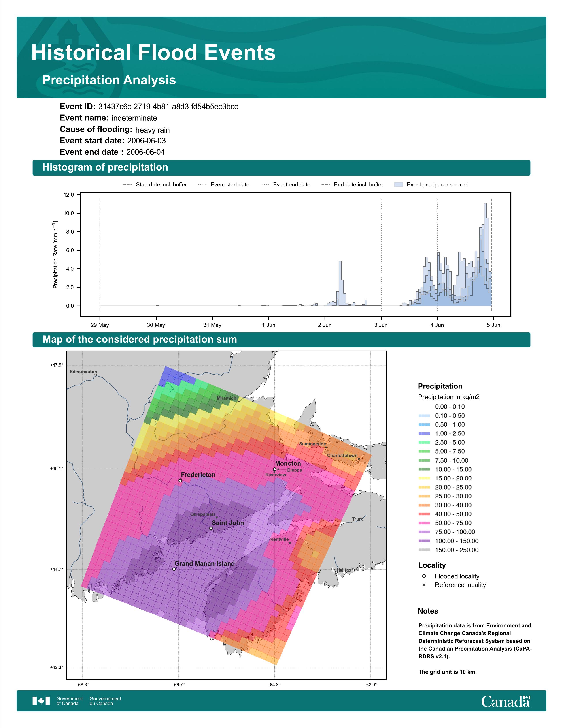Click the Start date incl. buffer legend entry

pos(155,185)
